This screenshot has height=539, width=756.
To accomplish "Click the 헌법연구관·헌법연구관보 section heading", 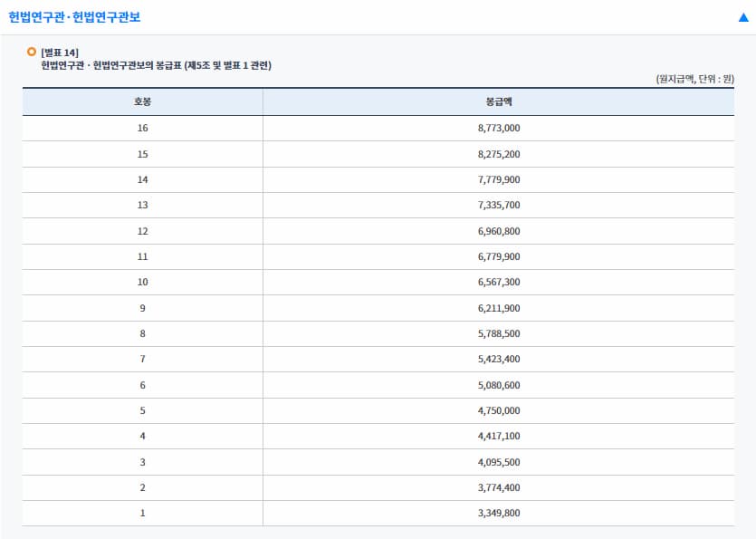I will pos(74,17).
